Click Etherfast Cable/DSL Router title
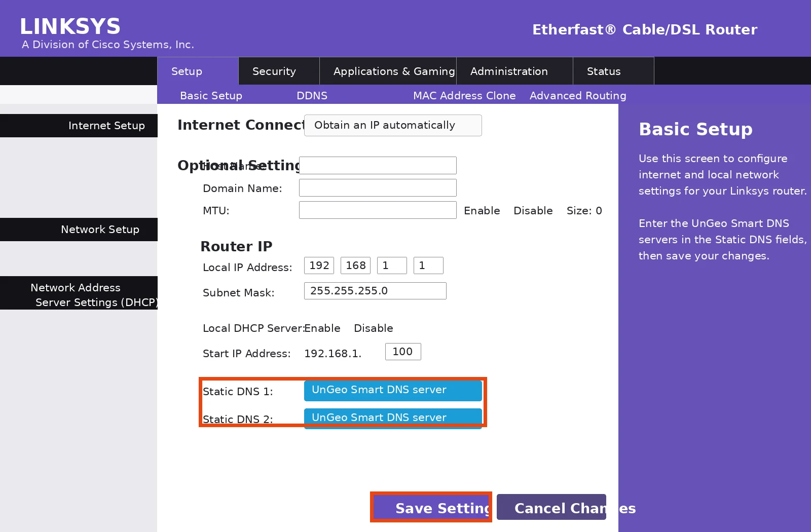Viewport: 811px width, 532px height. [x=645, y=29]
